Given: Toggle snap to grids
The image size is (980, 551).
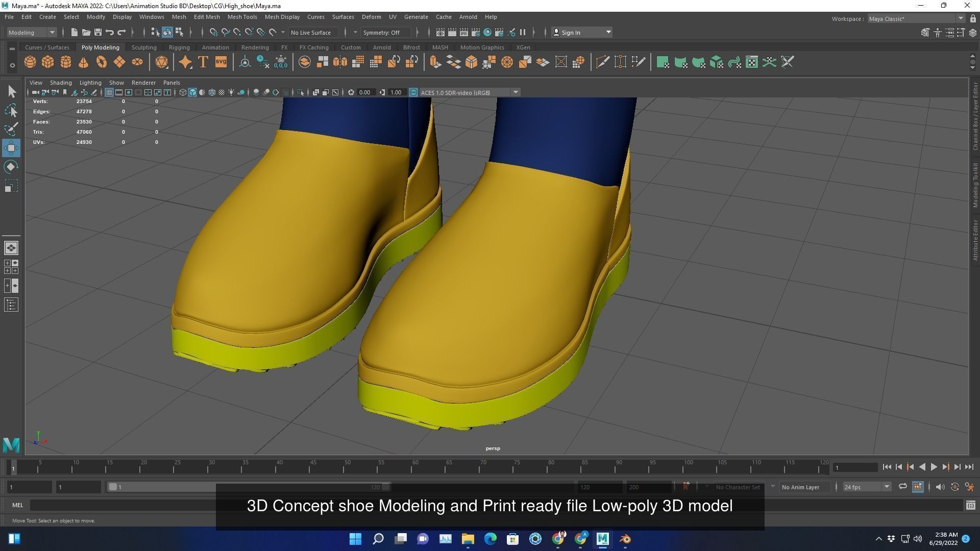Looking at the screenshot, I should click(214, 32).
